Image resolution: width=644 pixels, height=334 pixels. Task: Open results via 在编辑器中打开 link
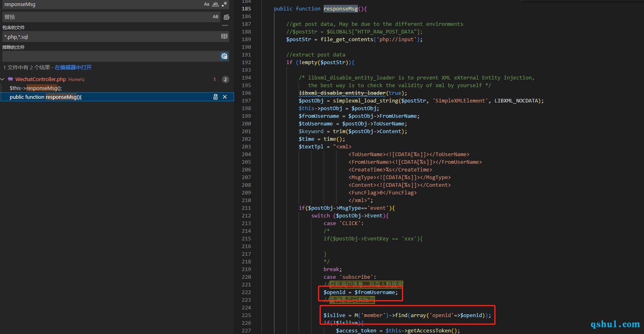pyautogui.click(x=73, y=67)
